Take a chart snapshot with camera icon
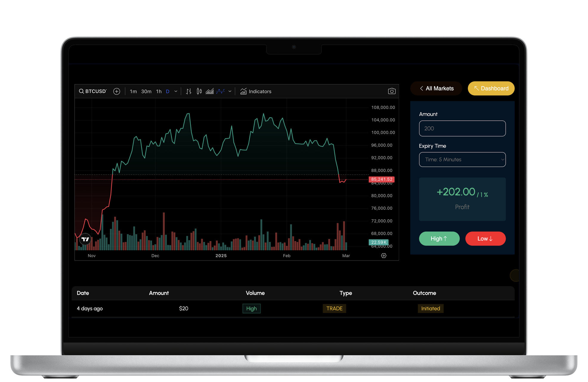This screenshot has height=382, width=588. [x=392, y=91]
